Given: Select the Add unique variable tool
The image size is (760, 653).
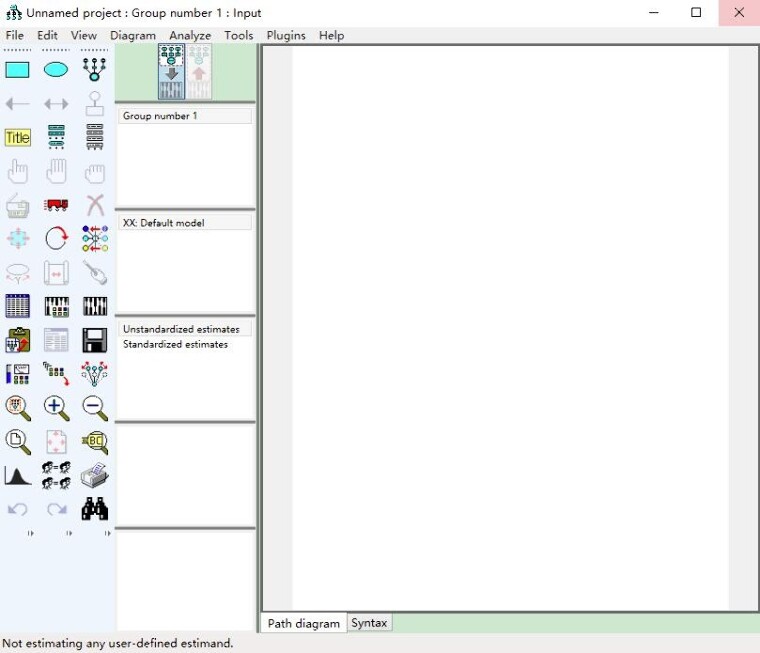Looking at the screenshot, I should [95, 103].
